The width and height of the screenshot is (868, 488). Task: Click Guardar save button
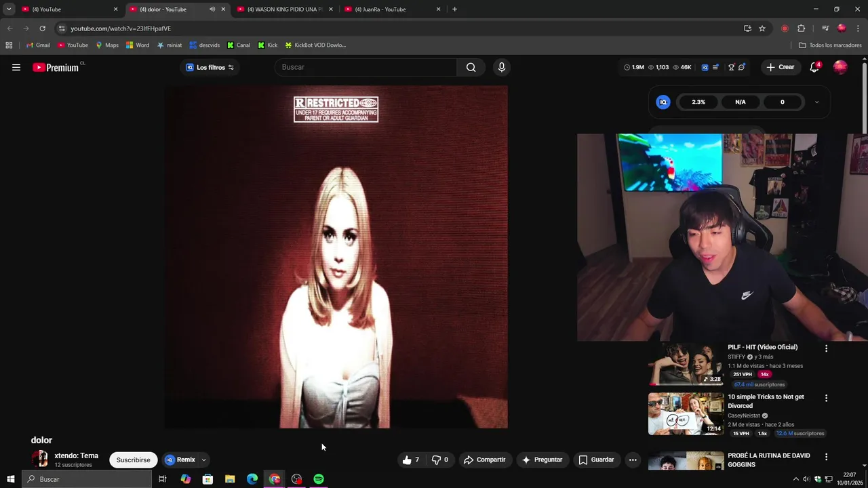point(595,460)
